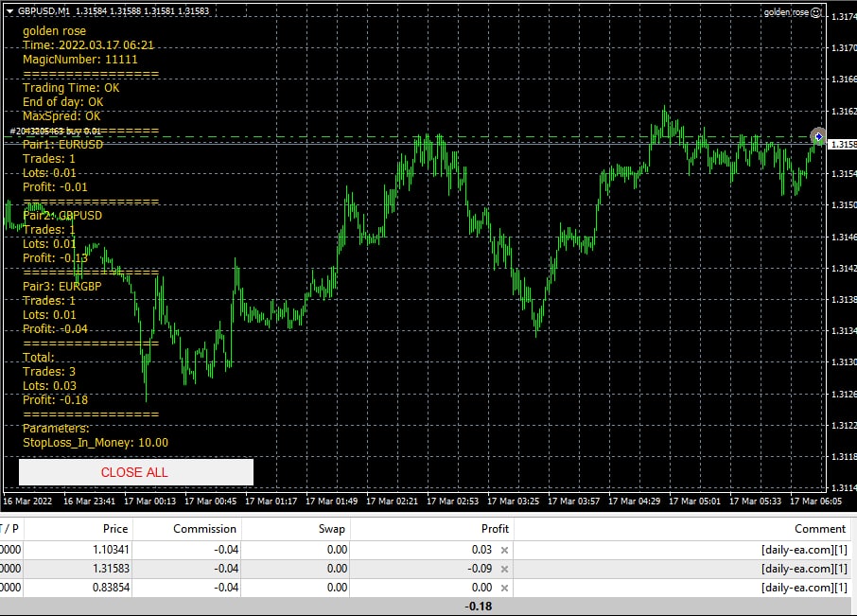Close the trade with profit 0.03
The width and height of the screenshot is (857, 616).
(504, 550)
